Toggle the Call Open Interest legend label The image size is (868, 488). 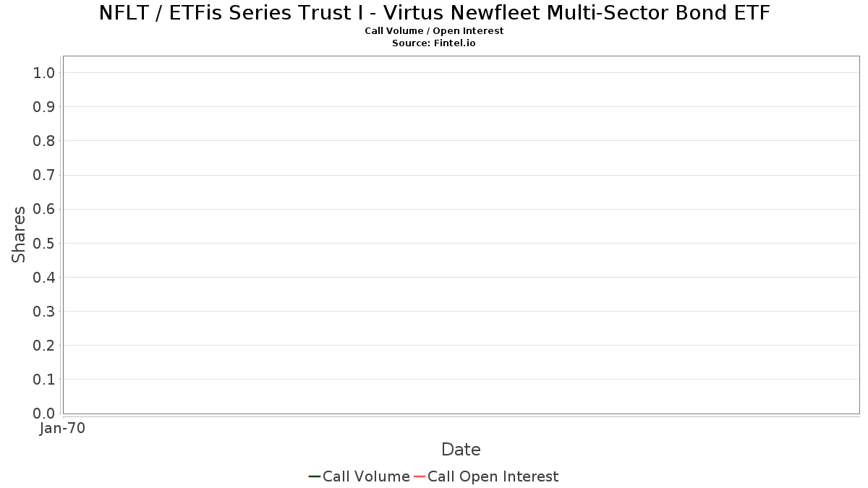point(493,476)
